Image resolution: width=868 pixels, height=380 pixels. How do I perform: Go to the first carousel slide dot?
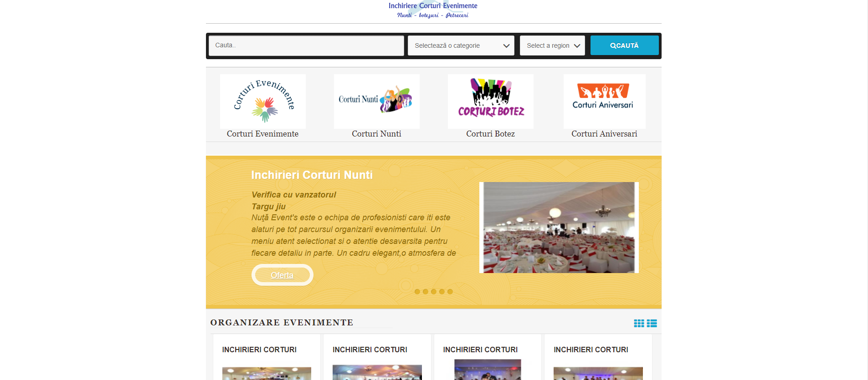417,292
